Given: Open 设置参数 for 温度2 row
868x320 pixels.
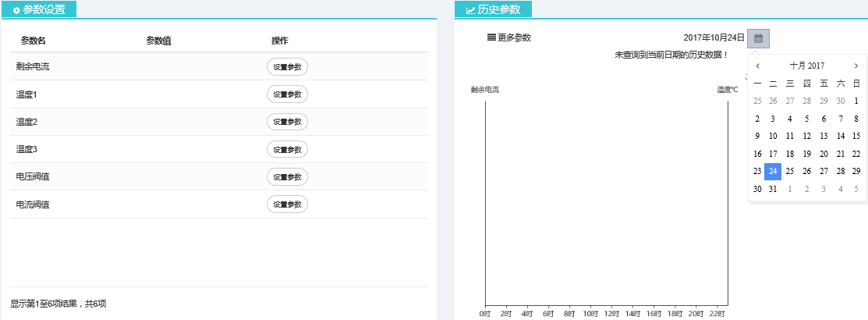Looking at the screenshot, I should click(x=287, y=122).
